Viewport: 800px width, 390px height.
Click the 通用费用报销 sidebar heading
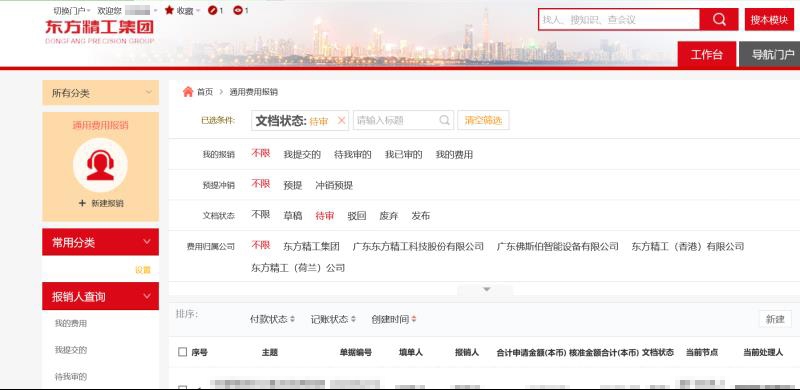pos(100,125)
